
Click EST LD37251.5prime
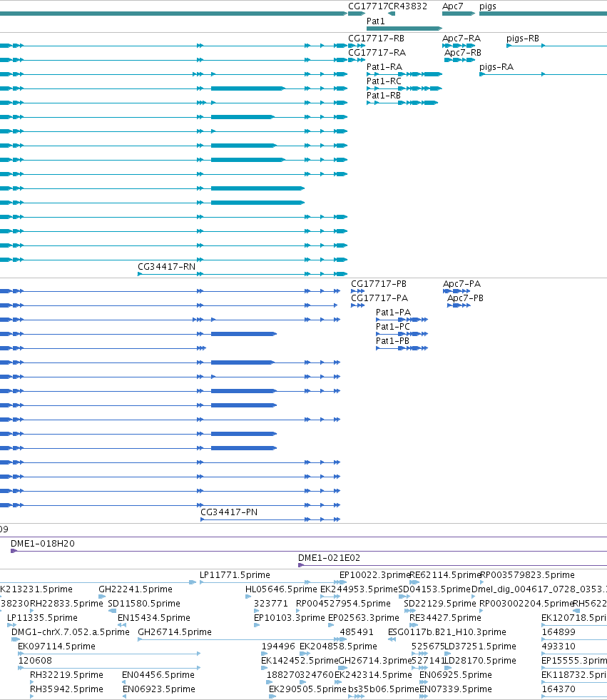tap(480, 646)
